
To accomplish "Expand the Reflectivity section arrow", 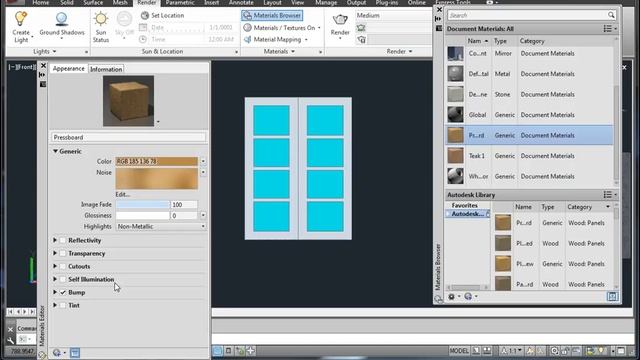I will pos(55,240).
